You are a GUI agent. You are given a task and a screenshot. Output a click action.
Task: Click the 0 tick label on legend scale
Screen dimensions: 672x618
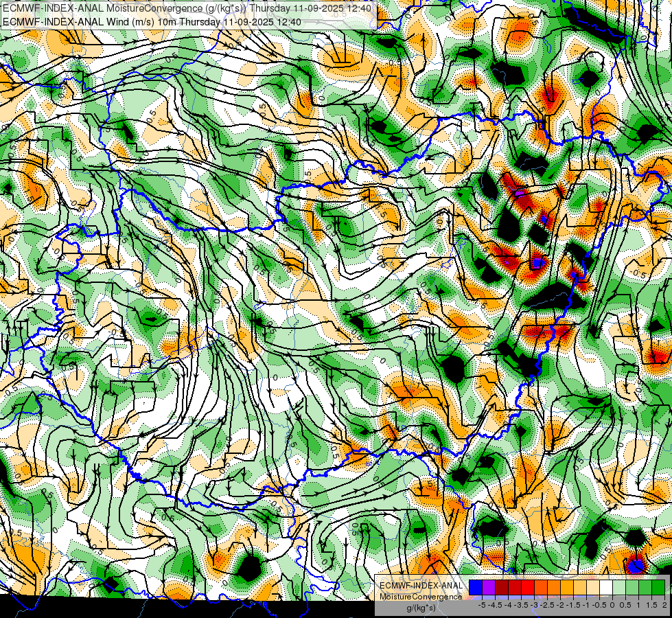[x=612, y=605]
